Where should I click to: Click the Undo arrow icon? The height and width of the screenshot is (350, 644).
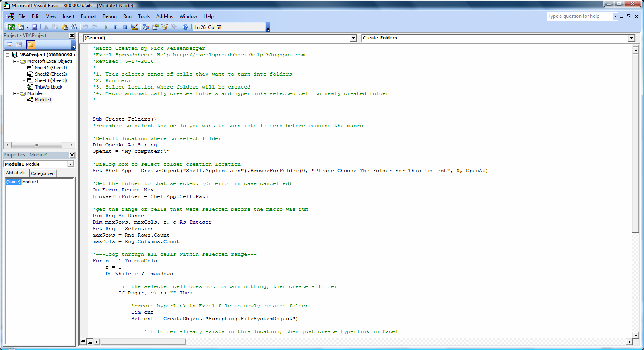pyautogui.click(x=85, y=27)
